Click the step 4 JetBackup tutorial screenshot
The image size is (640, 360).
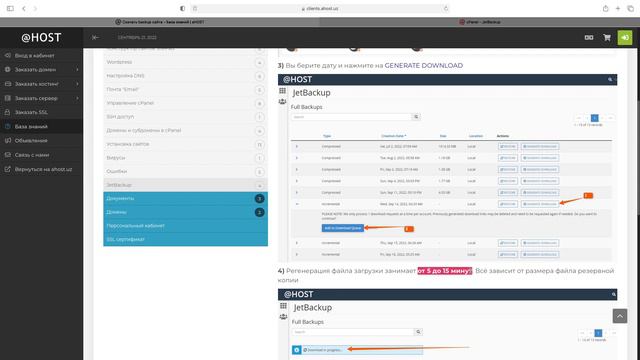click(447, 324)
